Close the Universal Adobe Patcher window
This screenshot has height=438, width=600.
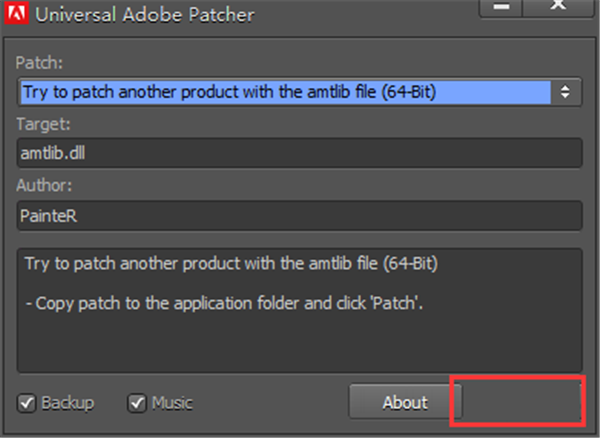point(558,8)
